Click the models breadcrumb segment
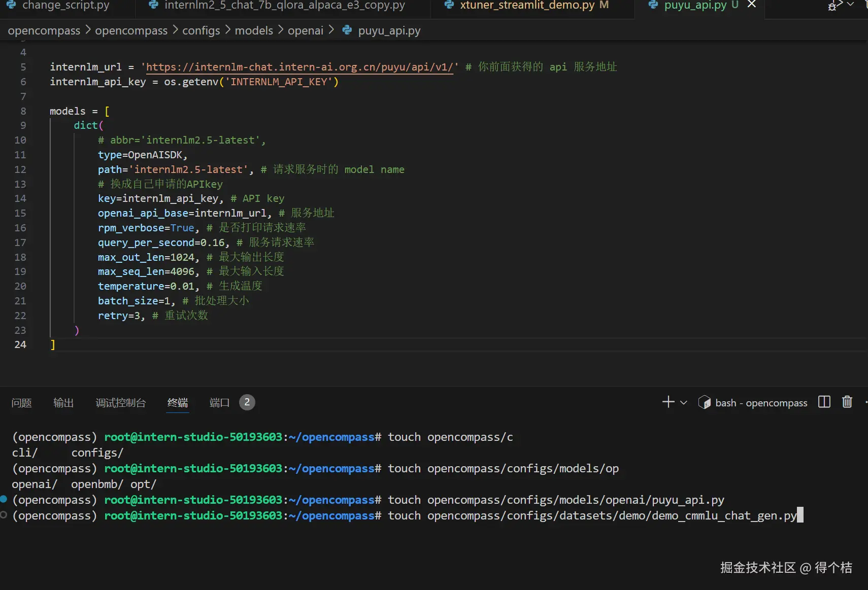The height and width of the screenshot is (590, 868). point(254,30)
